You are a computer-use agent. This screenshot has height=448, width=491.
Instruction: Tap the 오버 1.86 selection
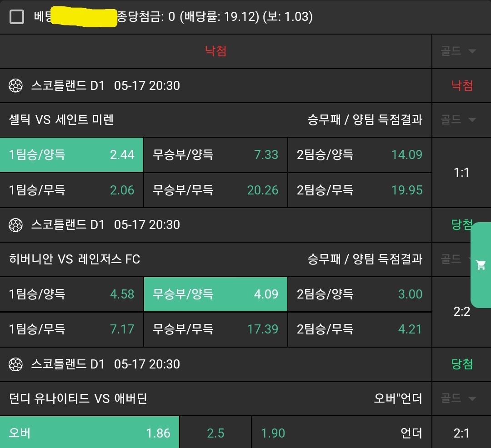pyautogui.click(x=89, y=433)
